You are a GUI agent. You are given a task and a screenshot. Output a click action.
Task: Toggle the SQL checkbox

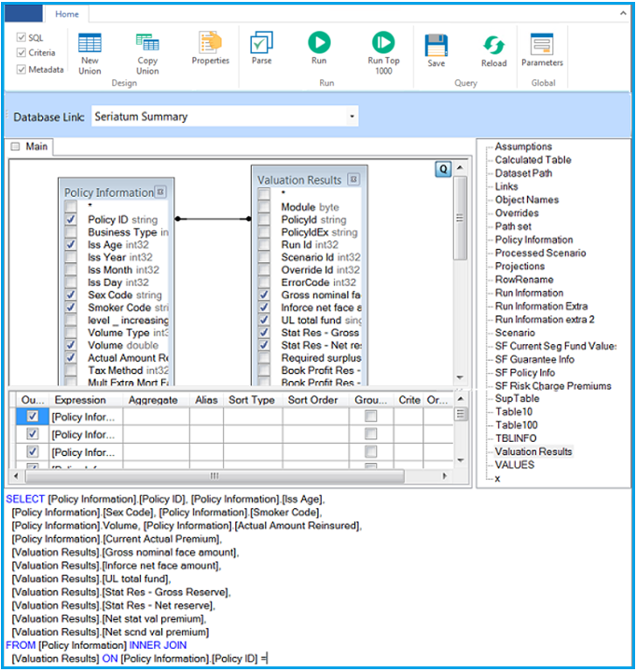tap(21, 37)
